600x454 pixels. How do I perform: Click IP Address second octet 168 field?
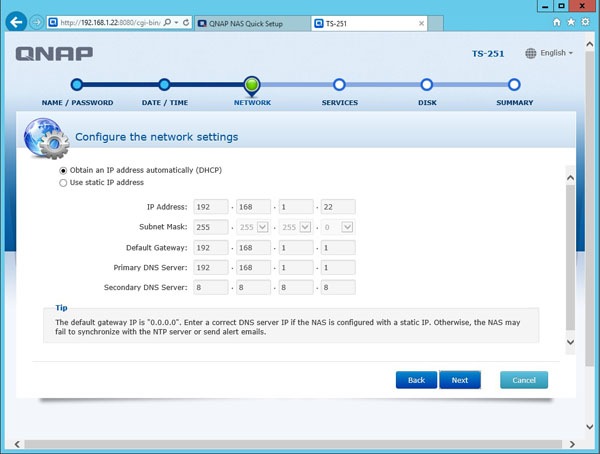(253, 207)
